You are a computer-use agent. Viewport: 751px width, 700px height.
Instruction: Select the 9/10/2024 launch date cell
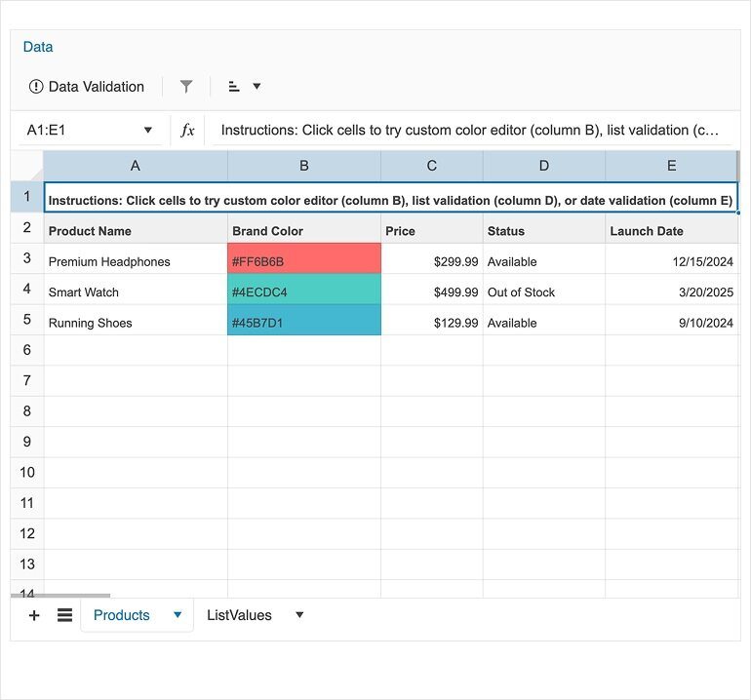tap(671, 320)
